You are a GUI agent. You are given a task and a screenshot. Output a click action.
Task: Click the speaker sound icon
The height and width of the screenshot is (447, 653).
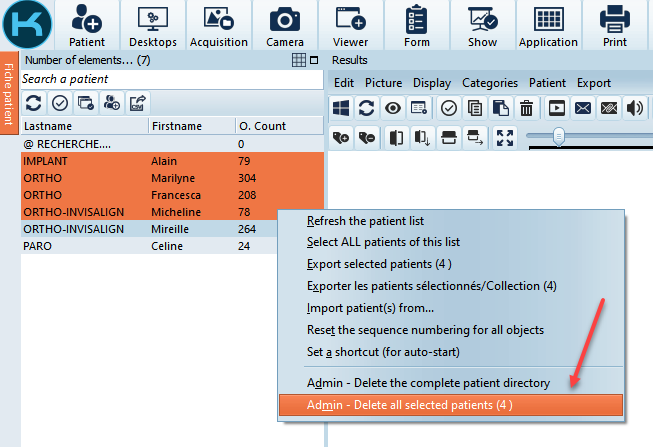(634, 108)
